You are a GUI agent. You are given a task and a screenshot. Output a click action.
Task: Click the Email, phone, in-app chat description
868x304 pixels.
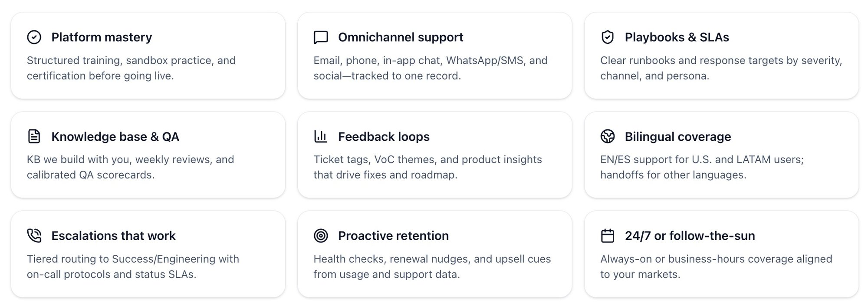pos(430,68)
